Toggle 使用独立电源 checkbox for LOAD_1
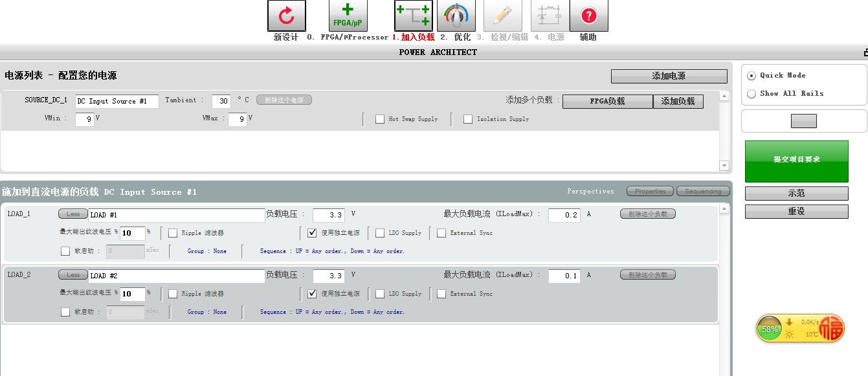Viewport: 868px width, 376px height. coord(312,233)
